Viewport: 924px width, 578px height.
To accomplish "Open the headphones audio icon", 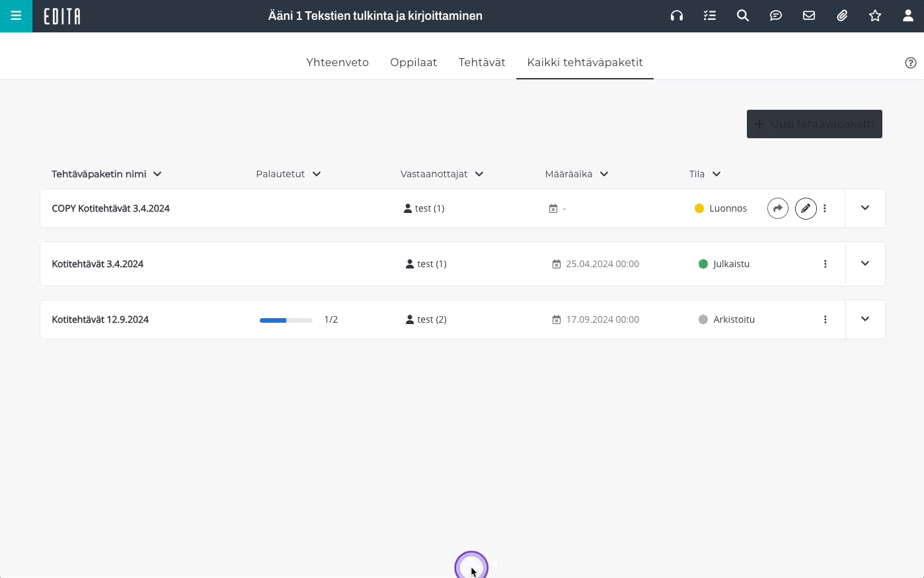I will (677, 16).
